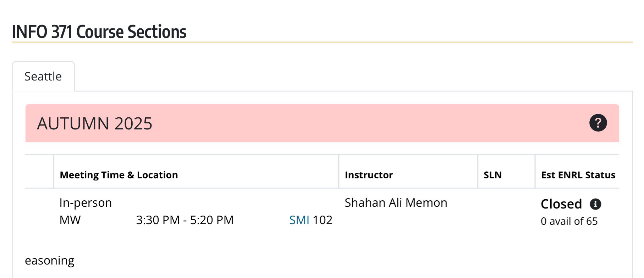This screenshot has height=278, width=644.
Task: Open the SMI building link
Action: (x=299, y=220)
